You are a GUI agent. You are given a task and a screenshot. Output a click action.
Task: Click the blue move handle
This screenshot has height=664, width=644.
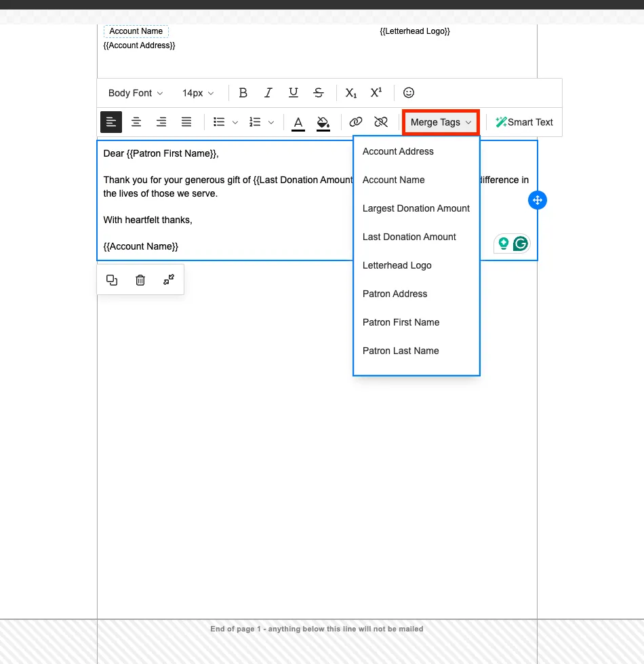tap(538, 200)
